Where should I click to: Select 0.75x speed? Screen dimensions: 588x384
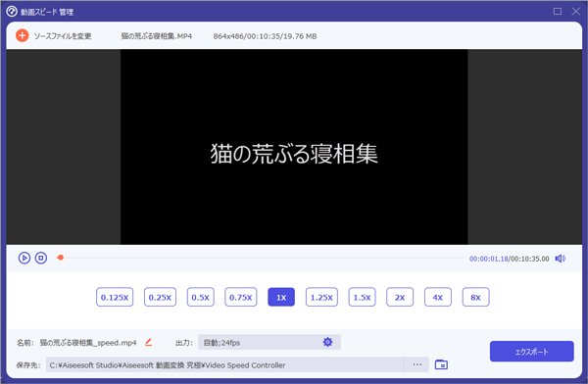point(241,297)
